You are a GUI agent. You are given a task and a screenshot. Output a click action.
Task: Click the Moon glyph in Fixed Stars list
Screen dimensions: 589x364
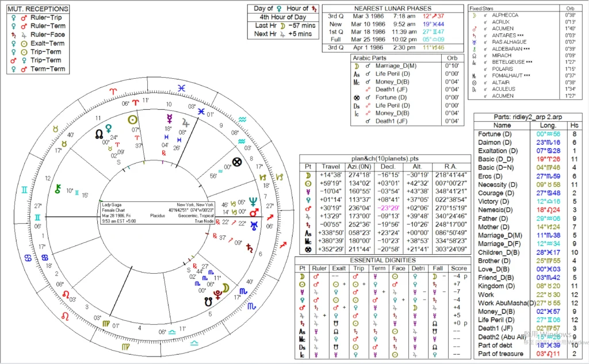474,16
